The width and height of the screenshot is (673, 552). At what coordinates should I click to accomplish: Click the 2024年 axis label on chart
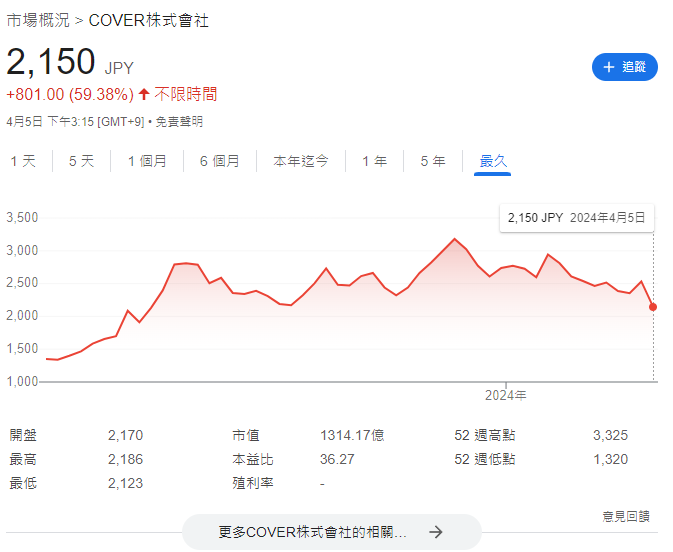coord(506,395)
